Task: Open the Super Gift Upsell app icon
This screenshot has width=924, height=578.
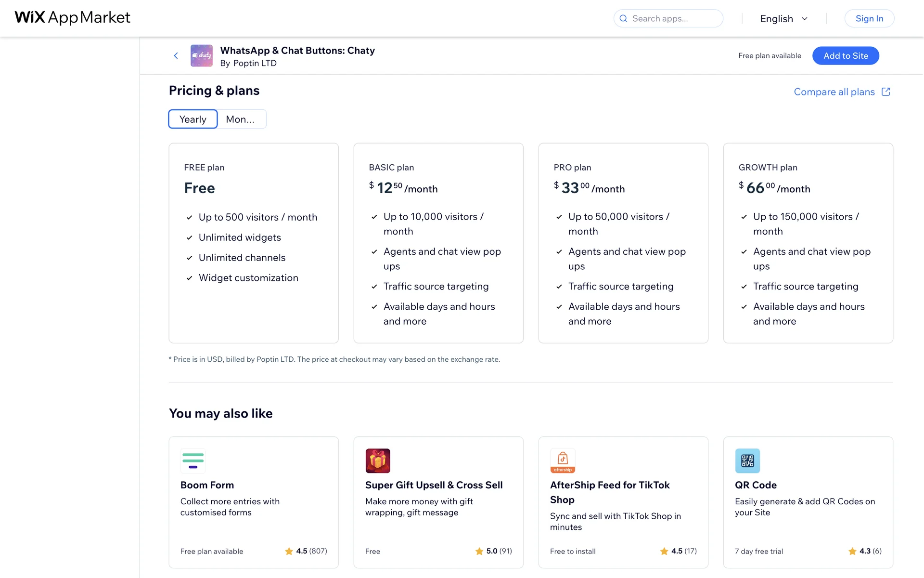Action: [x=378, y=461]
